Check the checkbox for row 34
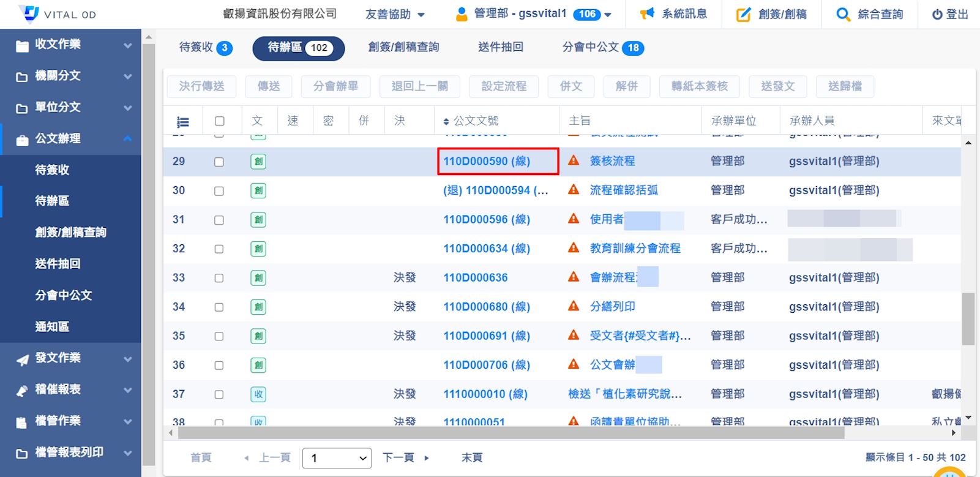Viewport: 980px width, 477px height. (219, 307)
